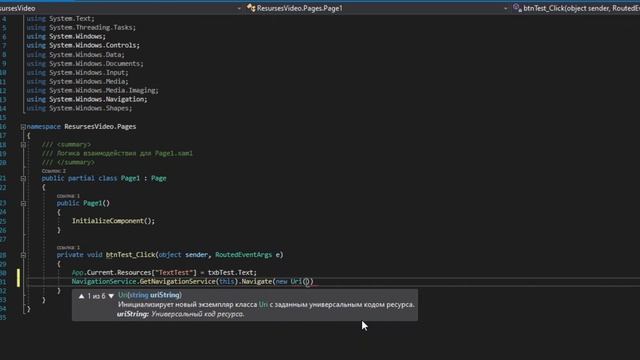Viewport: 640px width, 360px height.
Task: Click the InitializeComponent(); call
Action: click(x=113, y=221)
